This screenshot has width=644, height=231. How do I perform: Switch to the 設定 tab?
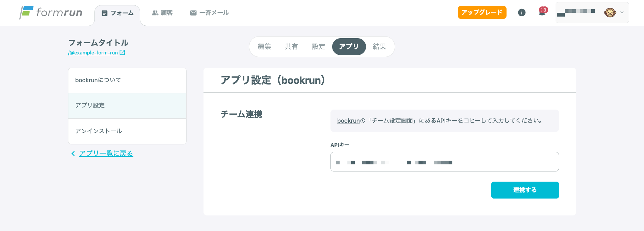tap(319, 47)
